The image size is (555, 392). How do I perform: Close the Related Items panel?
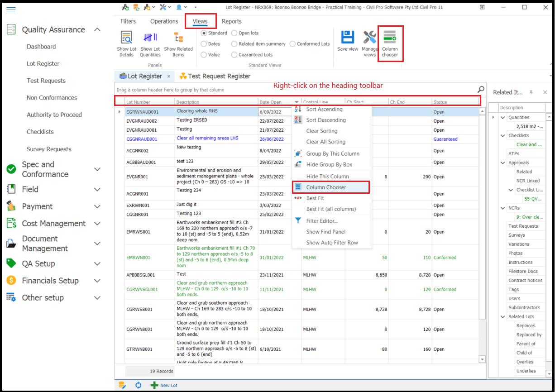click(x=545, y=92)
